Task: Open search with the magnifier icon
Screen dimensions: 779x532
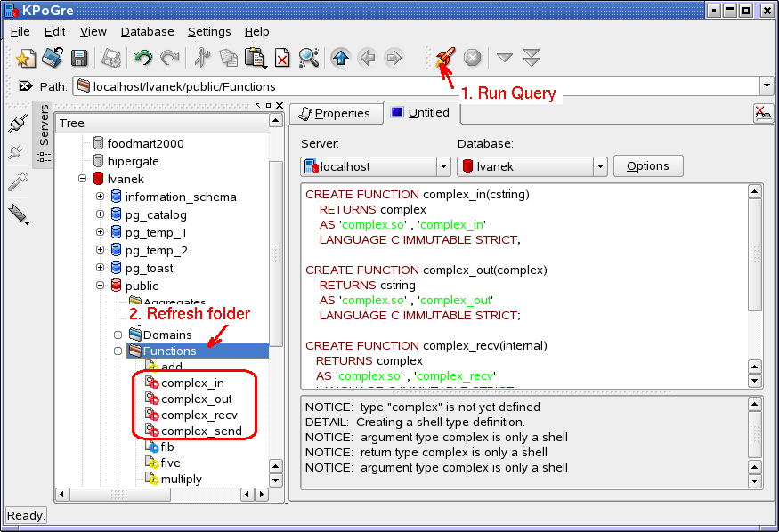Action: tap(309, 58)
